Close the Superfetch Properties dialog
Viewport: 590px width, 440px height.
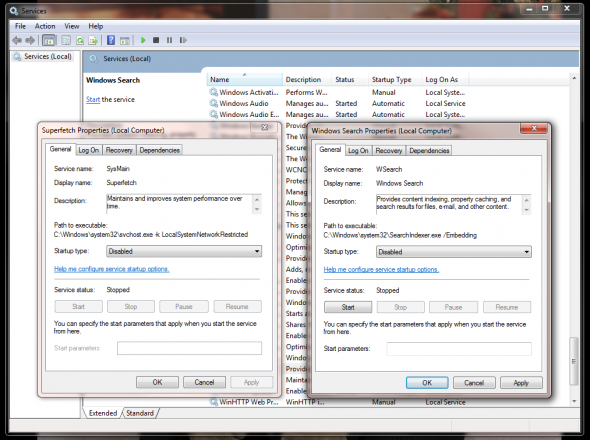(x=265, y=128)
